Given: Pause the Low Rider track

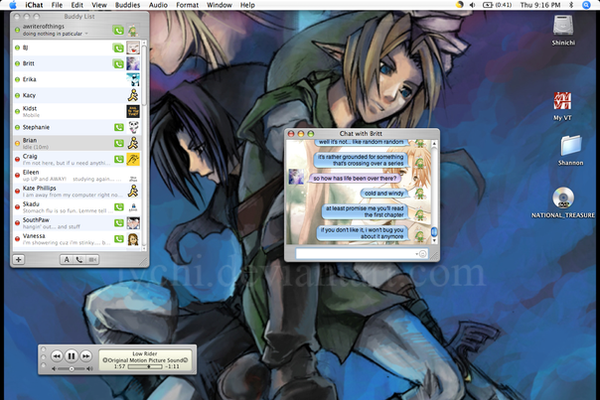Looking at the screenshot, I should (x=72, y=355).
